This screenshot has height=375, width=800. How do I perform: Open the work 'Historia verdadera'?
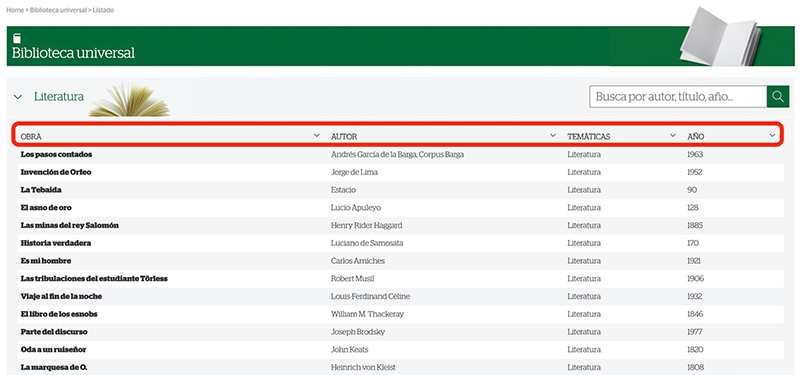56,243
